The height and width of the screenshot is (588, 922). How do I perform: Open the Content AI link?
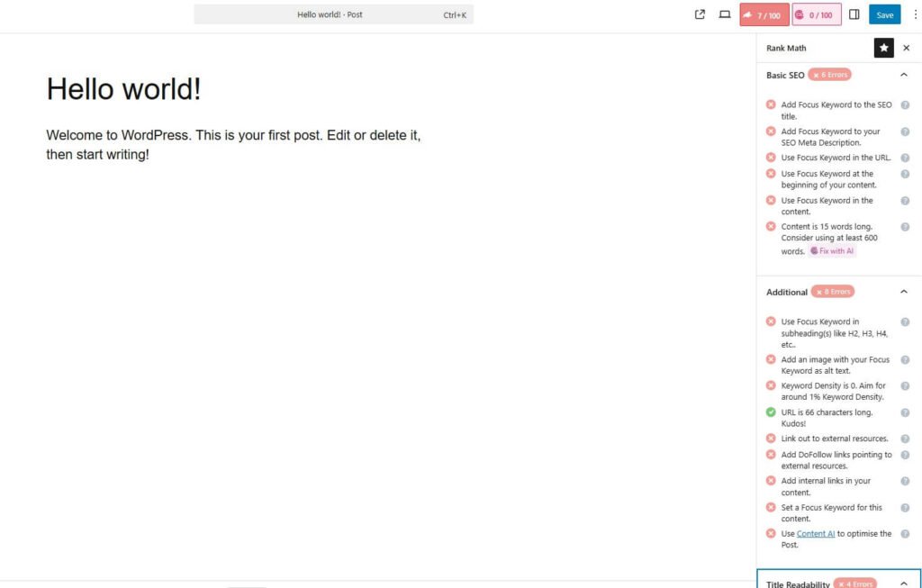click(x=816, y=534)
